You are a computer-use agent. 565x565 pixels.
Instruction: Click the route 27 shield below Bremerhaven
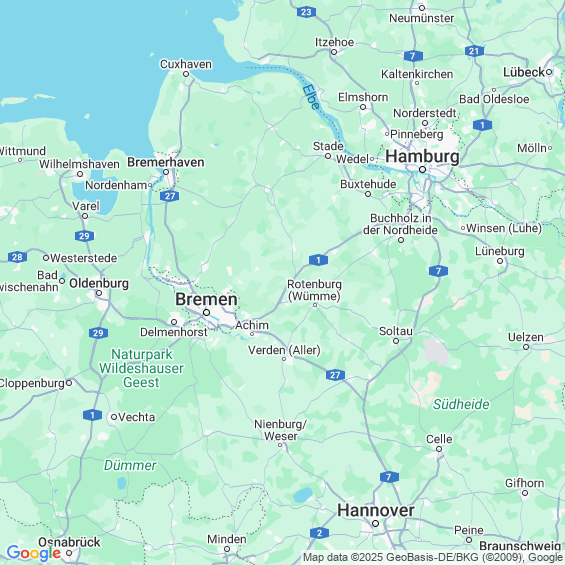(170, 196)
